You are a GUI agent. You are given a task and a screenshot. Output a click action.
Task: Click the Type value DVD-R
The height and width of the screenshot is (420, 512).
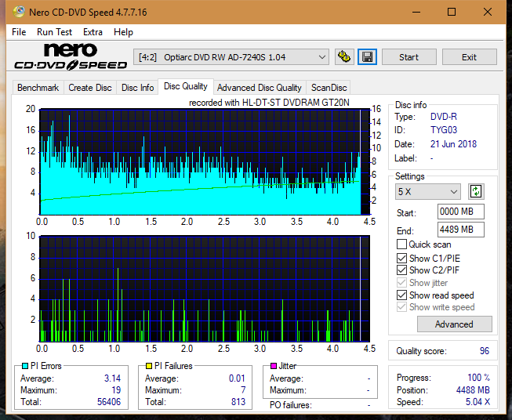(444, 117)
